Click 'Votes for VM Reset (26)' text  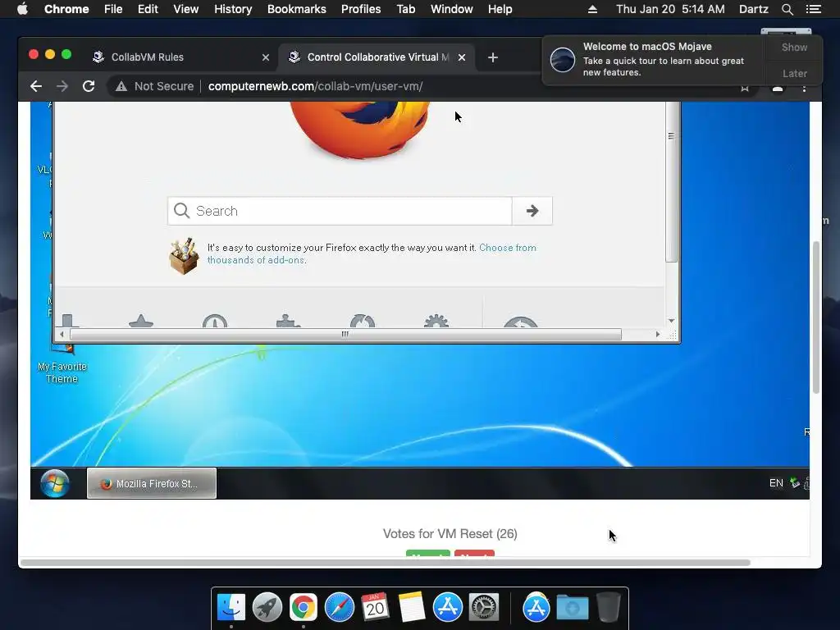click(450, 533)
